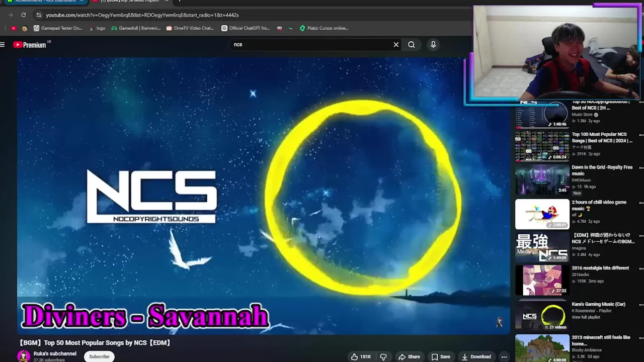644x362 pixels.
Task: Download the video
Action: (x=476, y=357)
